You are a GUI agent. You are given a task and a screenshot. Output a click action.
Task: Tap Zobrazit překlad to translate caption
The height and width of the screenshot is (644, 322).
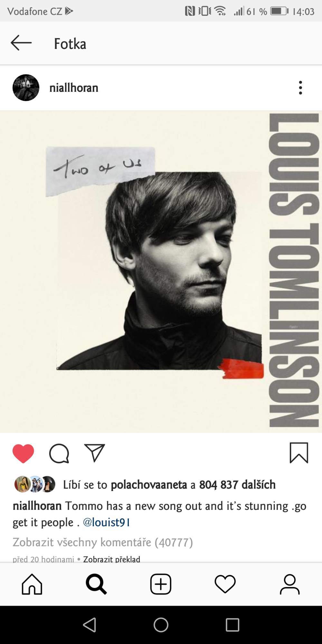pos(112,559)
